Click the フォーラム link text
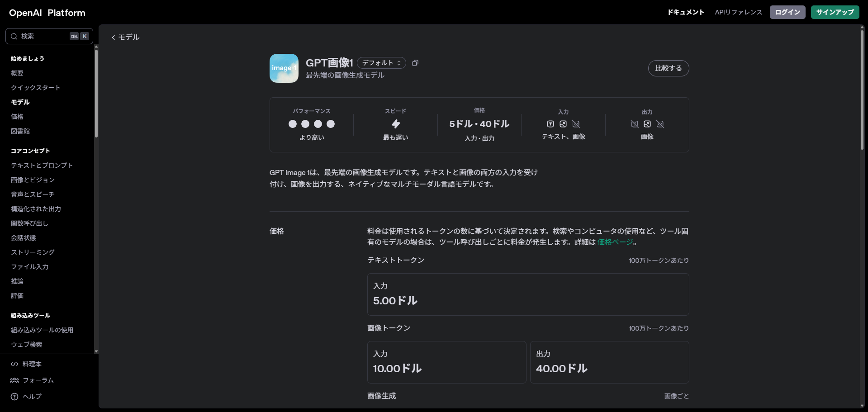The height and width of the screenshot is (412, 868). (38, 380)
